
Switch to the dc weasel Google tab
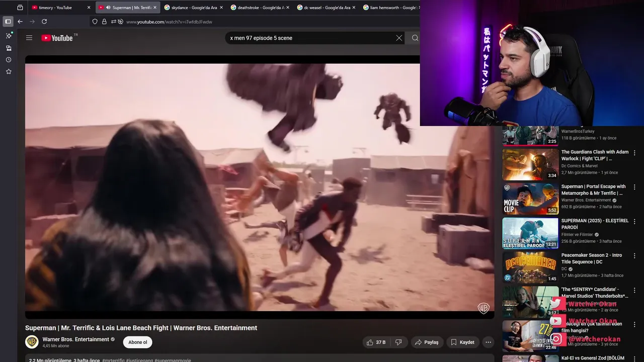point(326,8)
